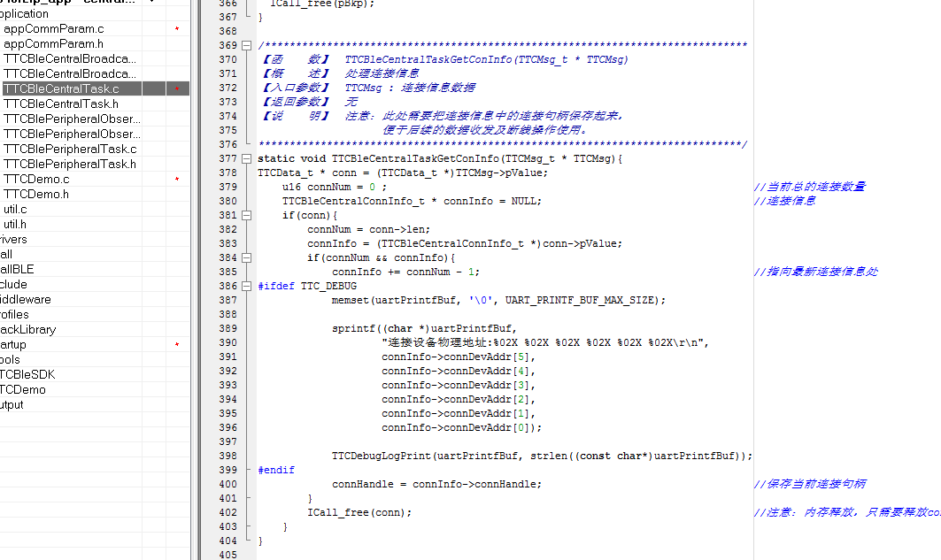Open TTCBlePeripheralTask.h file
This screenshot has height=560, width=941.
pos(70,164)
